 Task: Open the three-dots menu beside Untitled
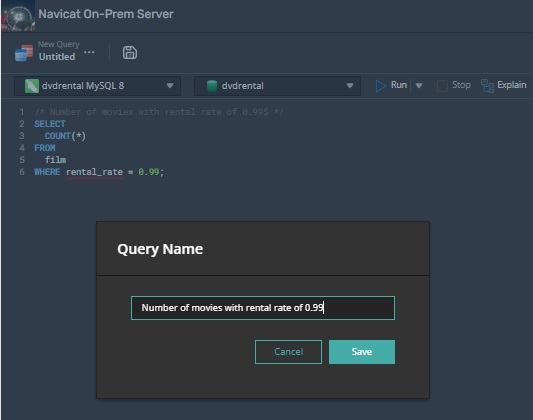89,52
